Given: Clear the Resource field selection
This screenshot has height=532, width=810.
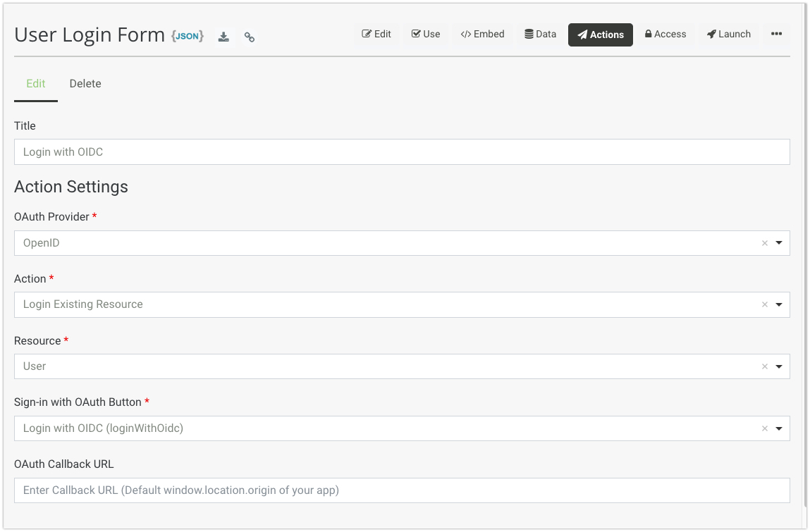Looking at the screenshot, I should point(764,367).
